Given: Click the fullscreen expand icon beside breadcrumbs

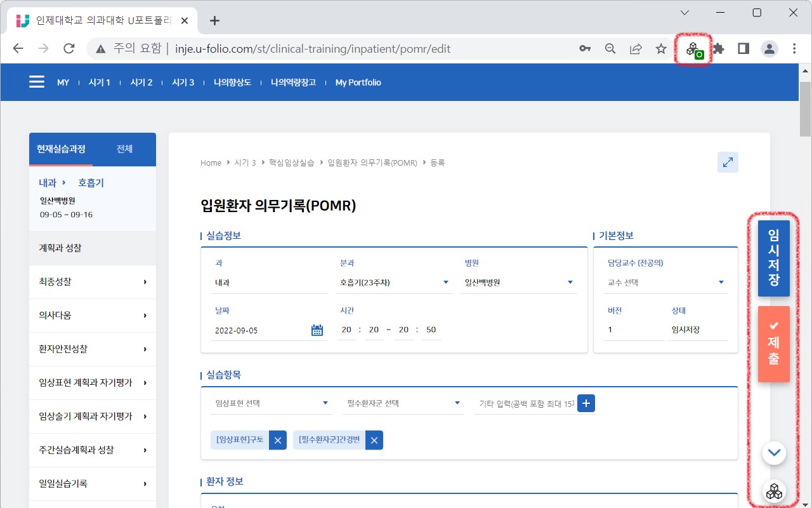Looking at the screenshot, I should click(728, 163).
